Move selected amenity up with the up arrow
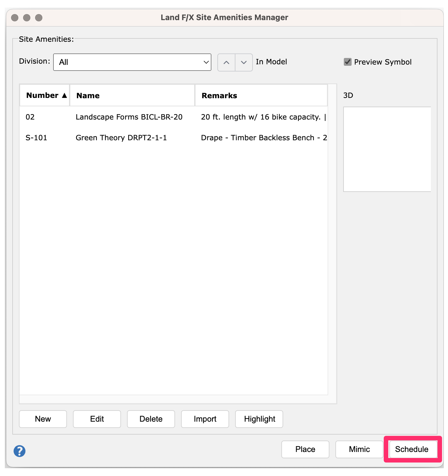448x476 pixels. pos(226,62)
